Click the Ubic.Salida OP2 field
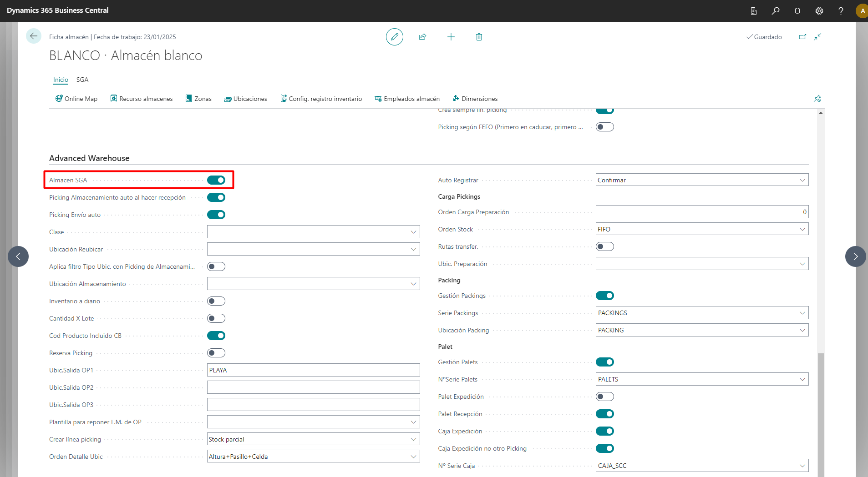Viewport: 868px width, 477px height. pos(313,387)
